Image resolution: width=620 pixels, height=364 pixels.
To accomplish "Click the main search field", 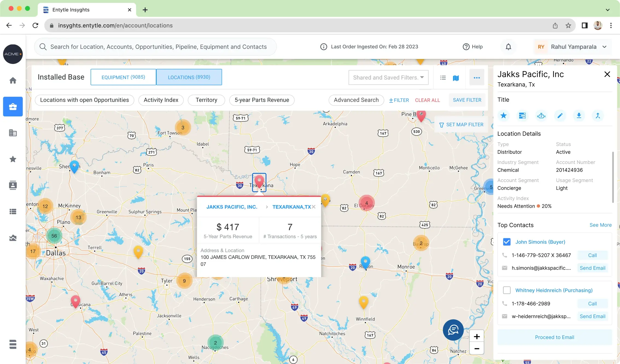I will tap(155, 47).
